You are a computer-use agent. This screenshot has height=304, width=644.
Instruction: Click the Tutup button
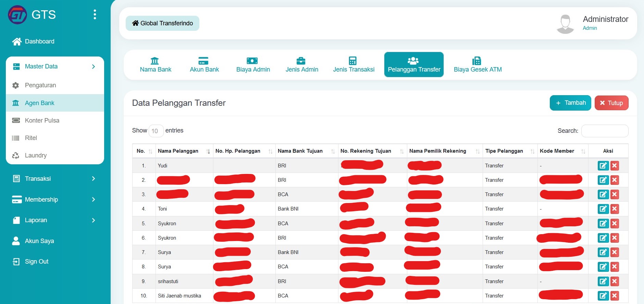click(611, 103)
